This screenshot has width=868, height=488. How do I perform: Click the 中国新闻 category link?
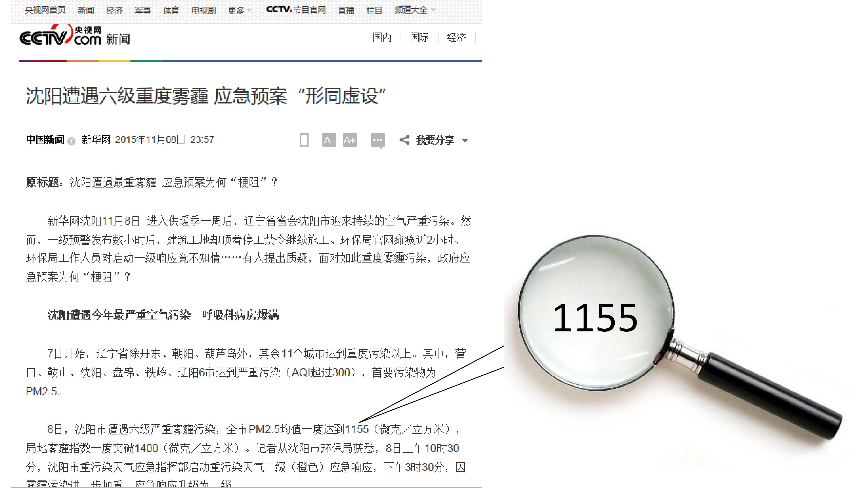click(45, 139)
